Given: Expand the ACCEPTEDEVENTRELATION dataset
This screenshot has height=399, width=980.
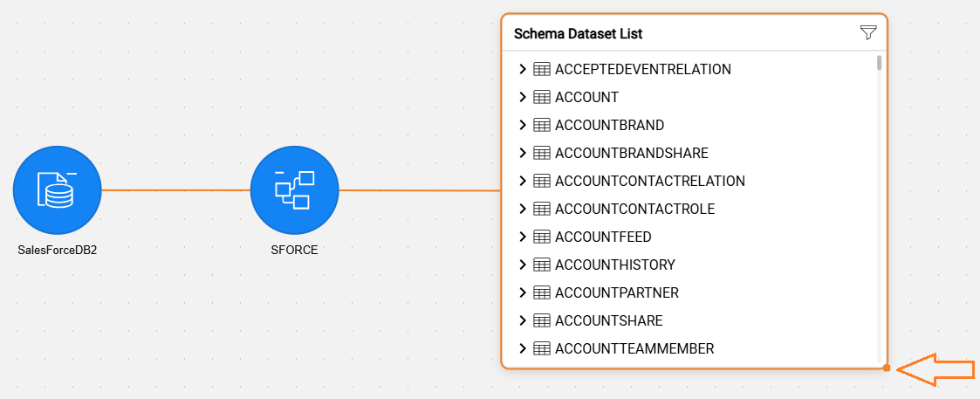Looking at the screenshot, I should (x=523, y=70).
